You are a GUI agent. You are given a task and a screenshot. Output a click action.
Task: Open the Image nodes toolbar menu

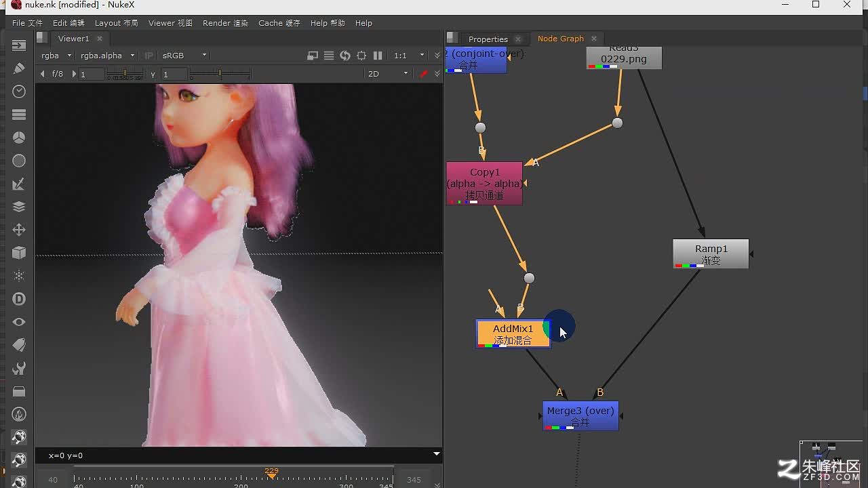point(19,45)
